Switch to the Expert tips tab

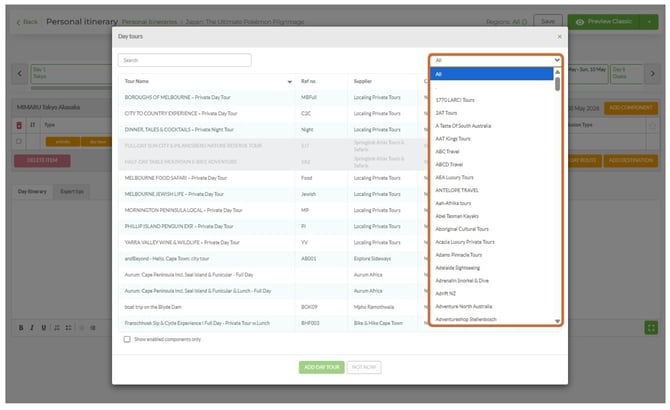coord(72,192)
